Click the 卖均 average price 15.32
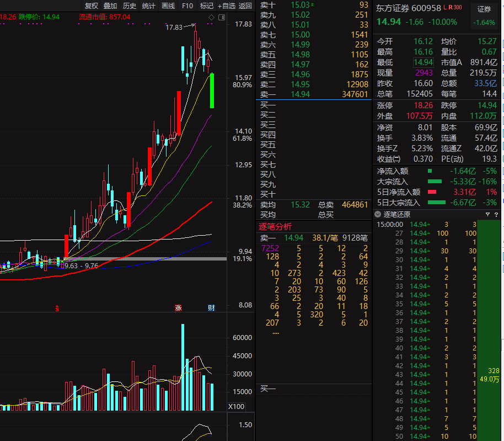 (x=300, y=205)
